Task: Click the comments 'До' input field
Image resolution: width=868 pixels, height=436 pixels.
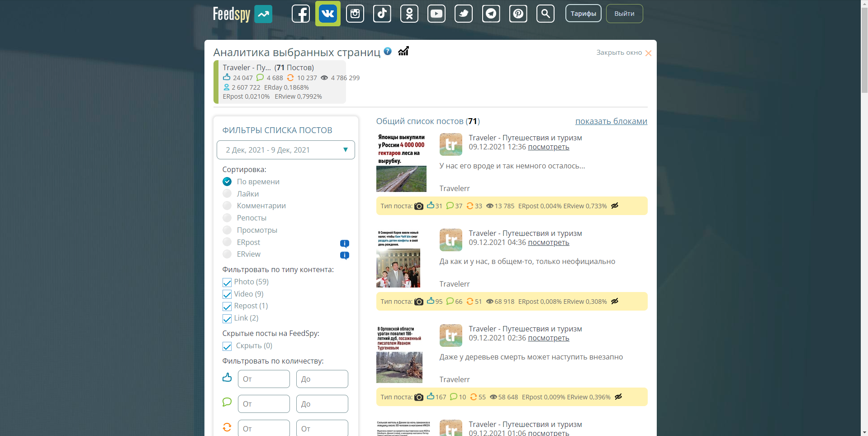Action: point(322,404)
